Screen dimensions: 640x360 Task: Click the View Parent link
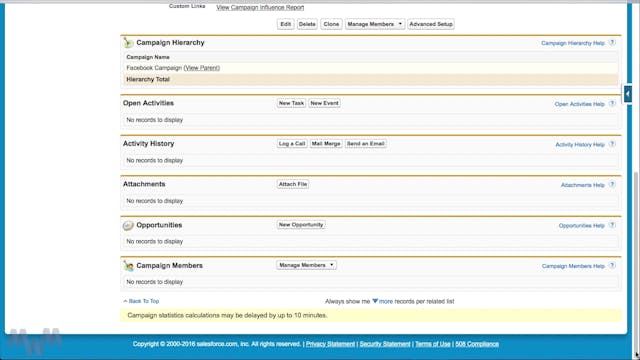(x=202, y=68)
